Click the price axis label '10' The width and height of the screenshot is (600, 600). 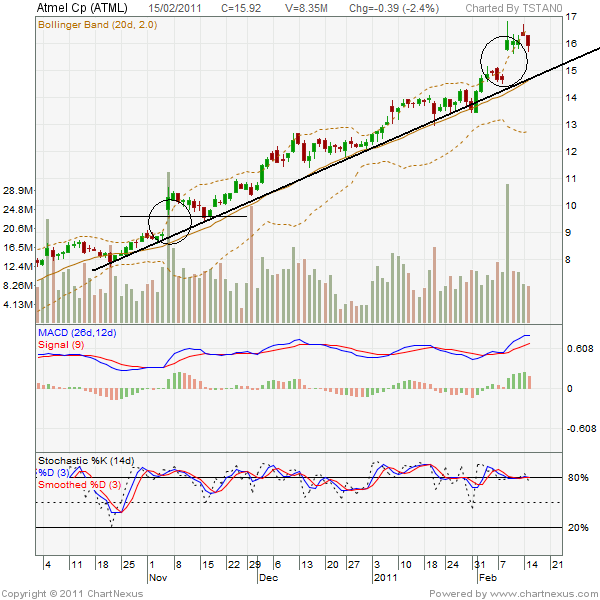coord(571,206)
